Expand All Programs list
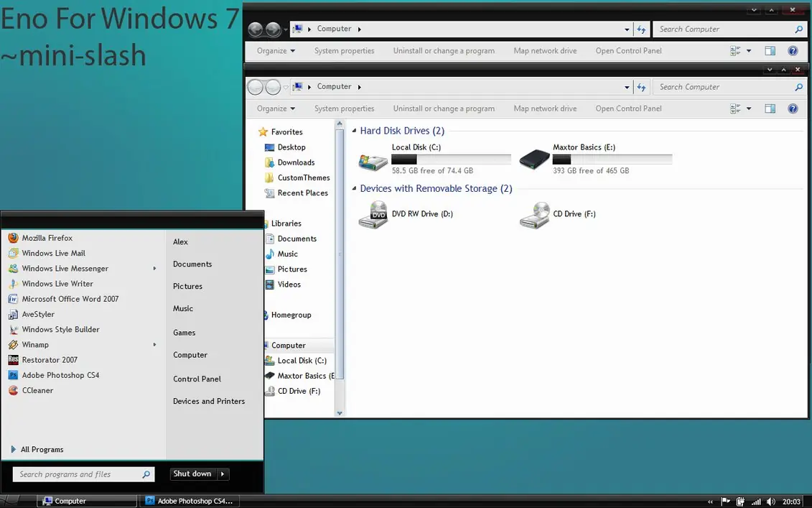The image size is (812, 508). click(x=37, y=449)
